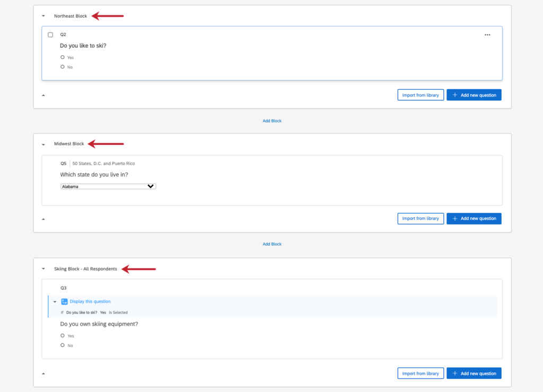The image size is (543, 392).
Task: Click the Display this question link on Q3
Action: pyautogui.click(x=89, y=301)
